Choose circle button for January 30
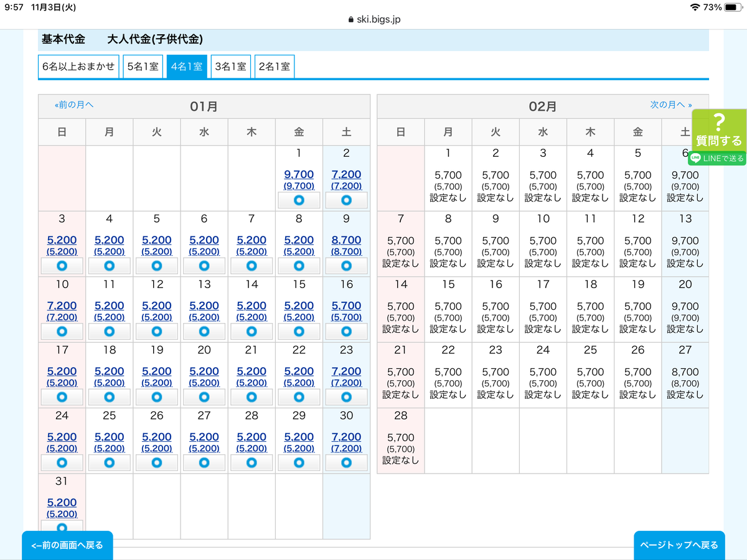Screen dimensions: 747x560 coord(346,463)
